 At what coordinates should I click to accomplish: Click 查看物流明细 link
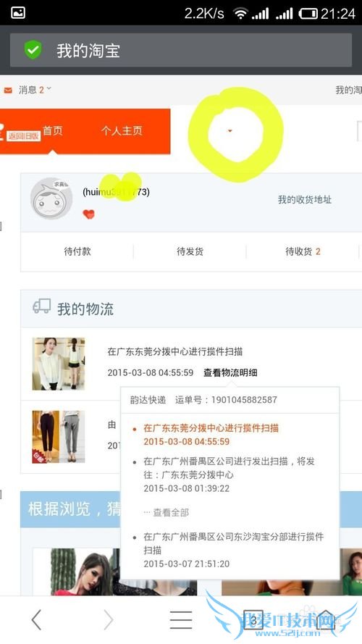(x=230, y=372)
